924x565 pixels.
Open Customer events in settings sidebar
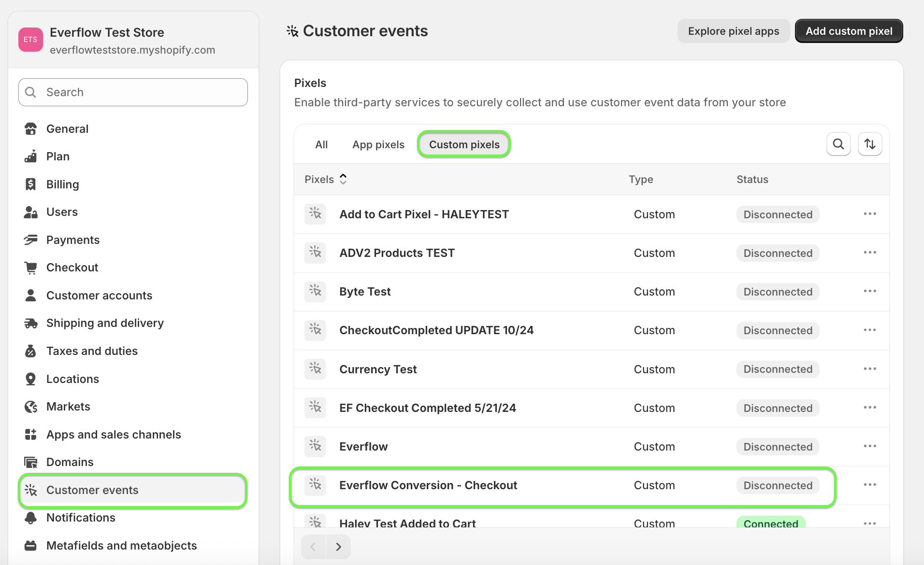pos(133,490)
